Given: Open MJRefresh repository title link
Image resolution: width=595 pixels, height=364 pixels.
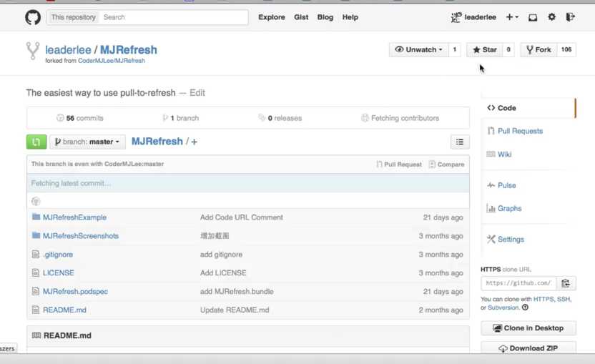Looking at the screenshot, I should click(129, 50).
